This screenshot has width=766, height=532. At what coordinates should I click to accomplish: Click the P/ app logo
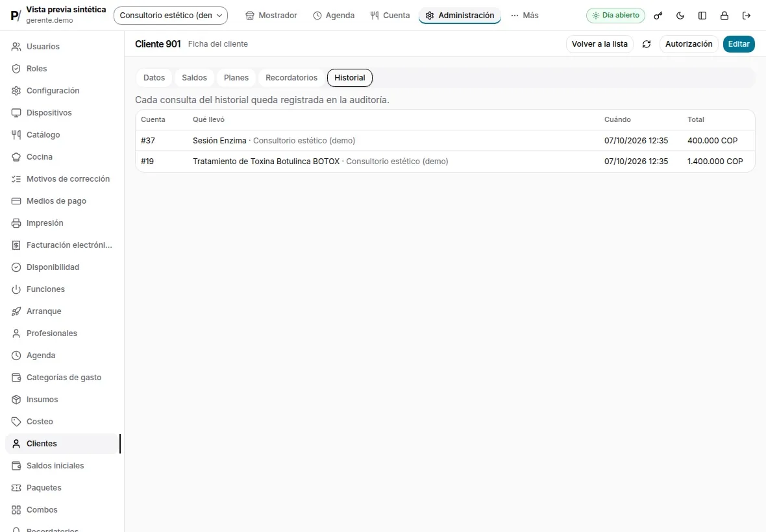pyautogui.click(x=16, y=16)
